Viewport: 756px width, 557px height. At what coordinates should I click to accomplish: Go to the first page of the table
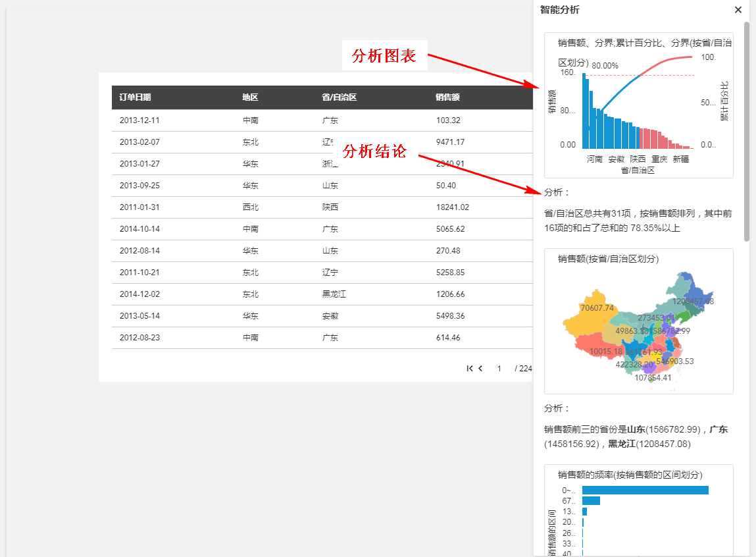click(x=469, y=369)
